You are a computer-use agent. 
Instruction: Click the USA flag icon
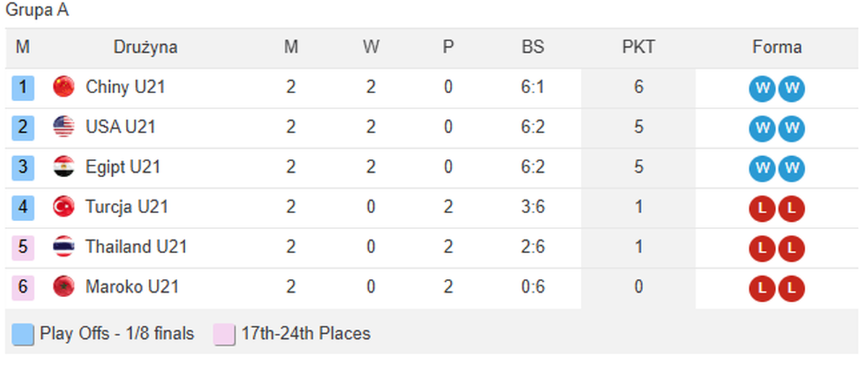coord(64,127)
